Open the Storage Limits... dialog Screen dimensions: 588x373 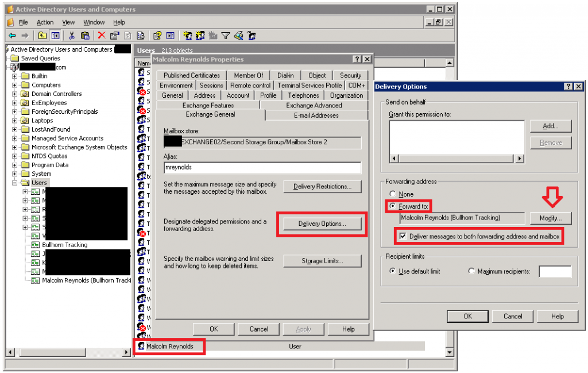coord(322,261)
